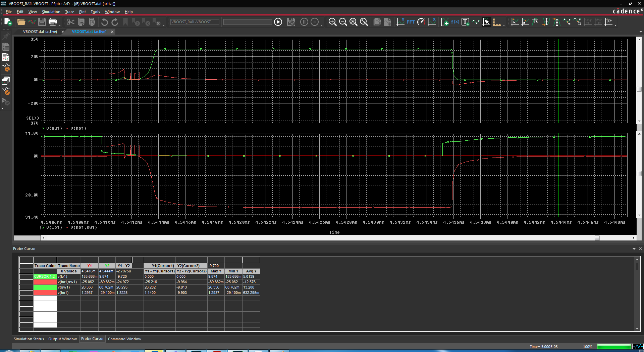Image resolution: width=644 pixels, height=352 pixels.
Task: Click the New file icon
Action: (x=8, y=22)
